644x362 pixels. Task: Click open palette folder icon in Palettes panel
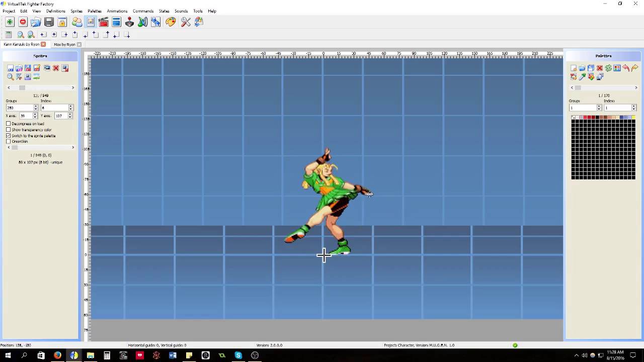(x=582, y=68)
